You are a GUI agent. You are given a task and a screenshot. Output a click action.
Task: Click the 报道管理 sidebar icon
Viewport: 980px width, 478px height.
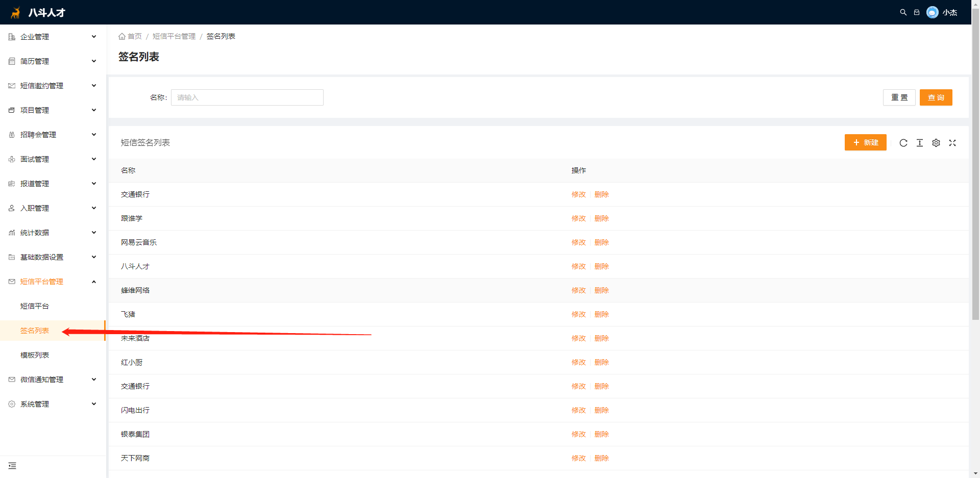[x=12, y=184]
